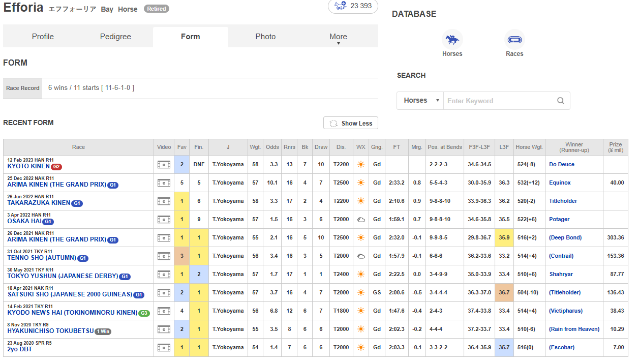
Task: Click the G2 grade badge on Kyoto Kinen
Action: 56,167
